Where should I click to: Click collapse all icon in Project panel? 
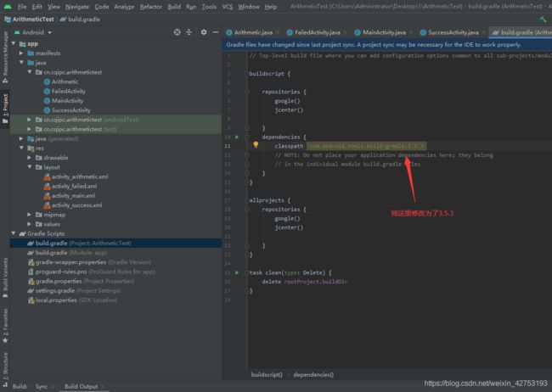(x=189, y=32)
